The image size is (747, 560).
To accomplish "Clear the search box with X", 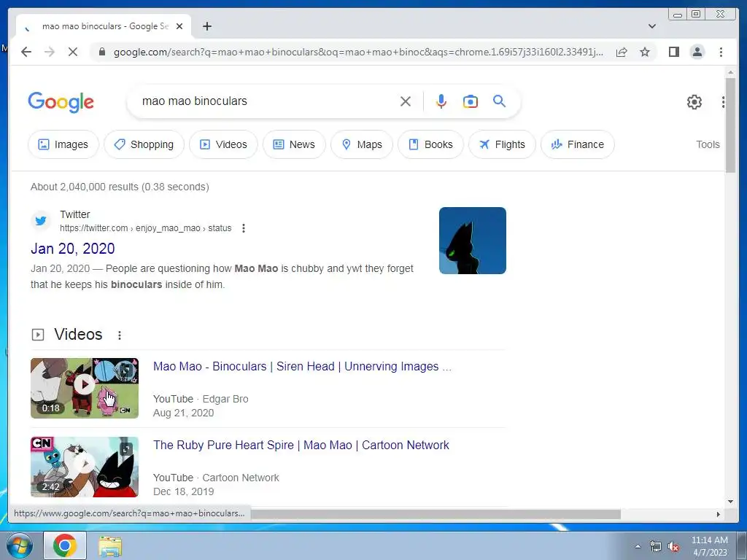I will 406,101.
